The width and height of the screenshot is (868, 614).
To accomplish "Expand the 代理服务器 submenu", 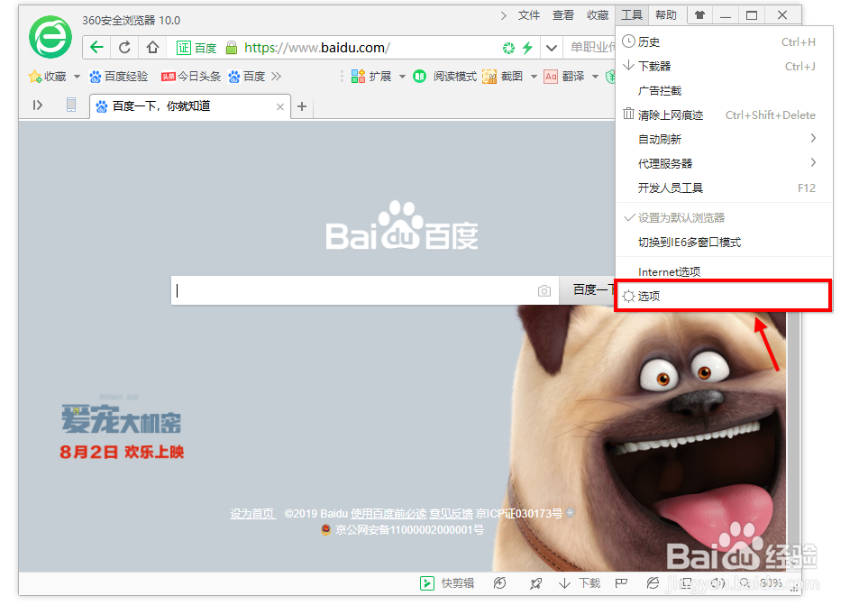I will 724,163.
